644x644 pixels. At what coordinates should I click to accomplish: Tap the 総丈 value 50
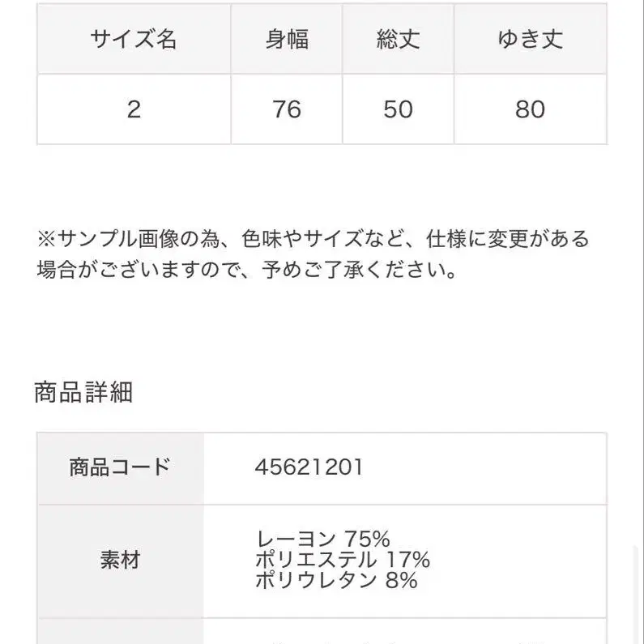pos(398,109)
